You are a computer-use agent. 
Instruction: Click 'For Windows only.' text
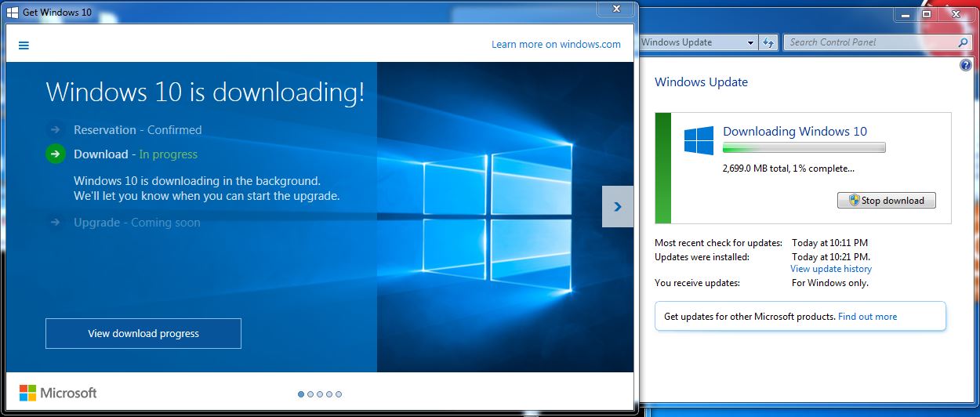pos(830,283)
